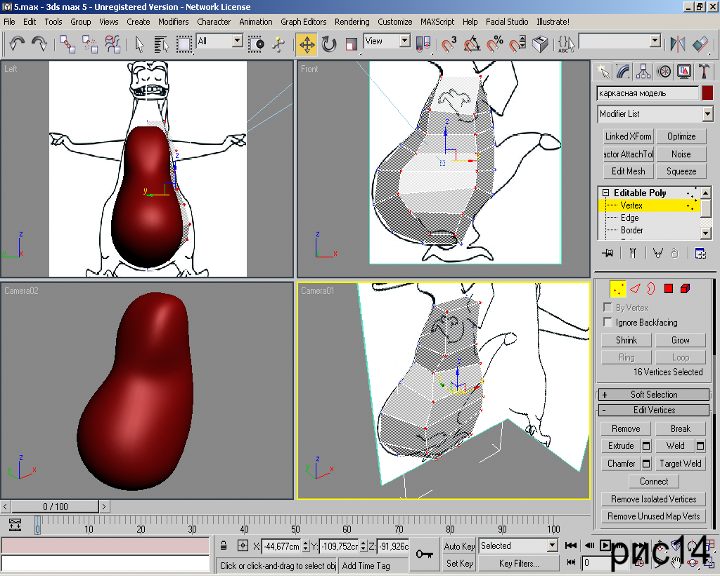Screen dimensions: 720x576
Task: Enable the By Vertex checkbox
Action: coord(607,307)
